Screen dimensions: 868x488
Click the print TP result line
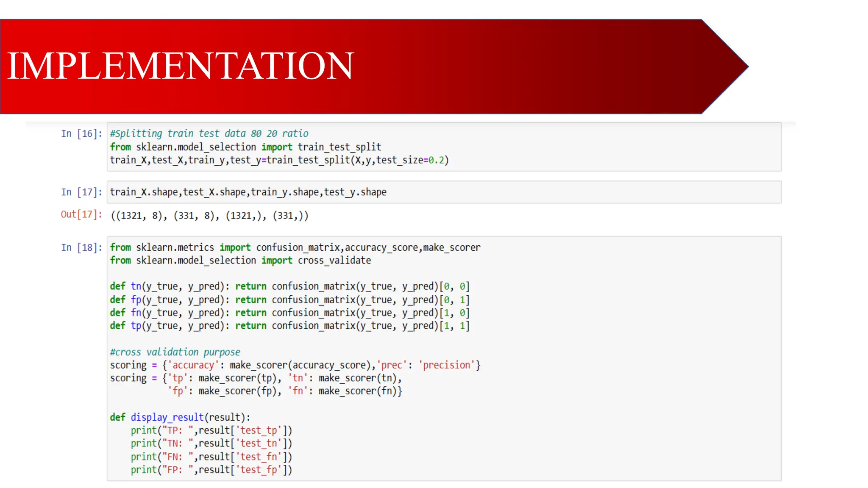click(211, 430)
